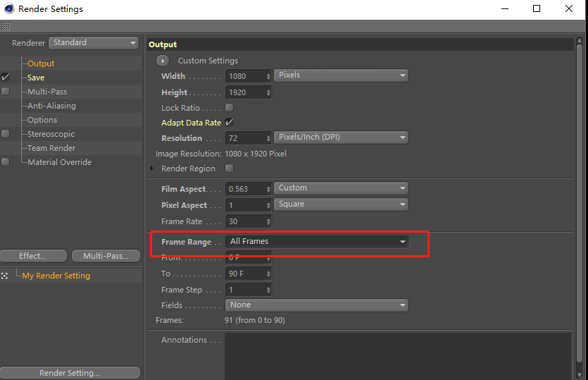Uncheck the Save option checkbox
This screenshot has width=588, height=380.
pos(6,78)
